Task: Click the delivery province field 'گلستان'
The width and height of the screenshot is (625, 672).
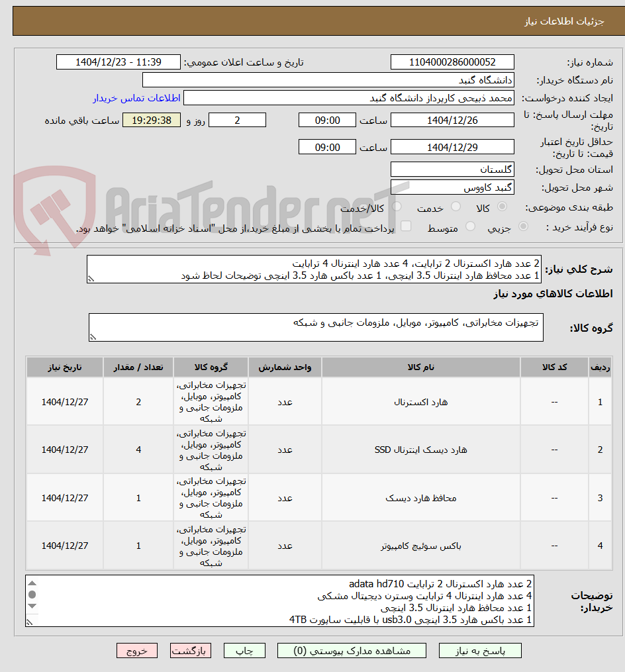Action: click(x=452, y=169)
